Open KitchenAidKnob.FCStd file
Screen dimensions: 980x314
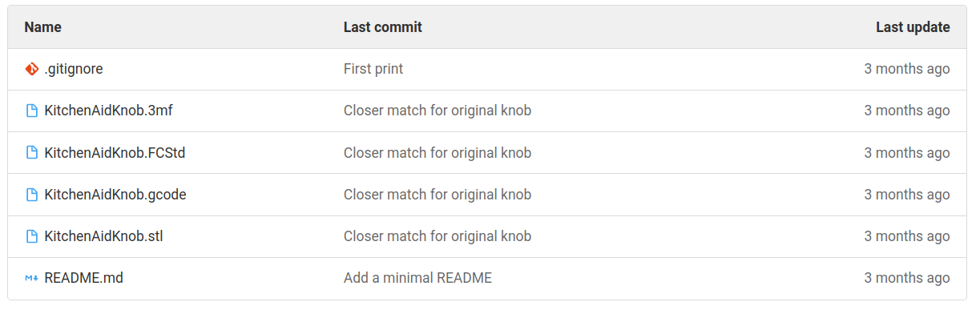click(115, 152)
